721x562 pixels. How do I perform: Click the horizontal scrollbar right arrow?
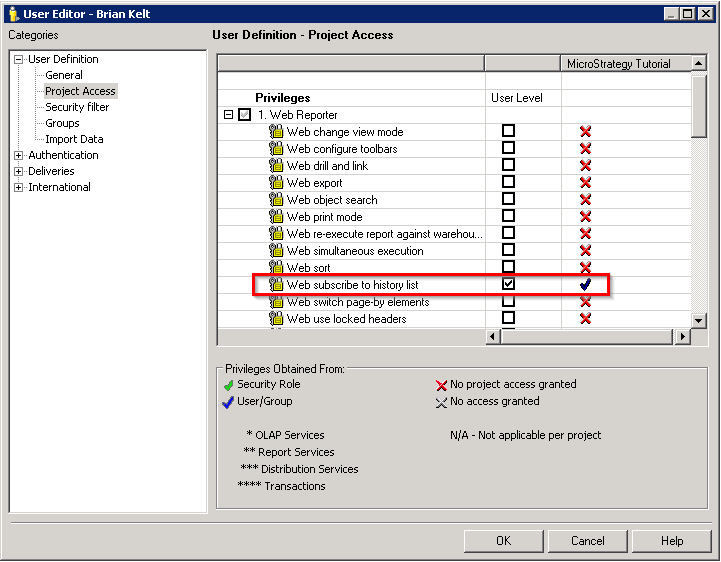click(x=683, y=337)
